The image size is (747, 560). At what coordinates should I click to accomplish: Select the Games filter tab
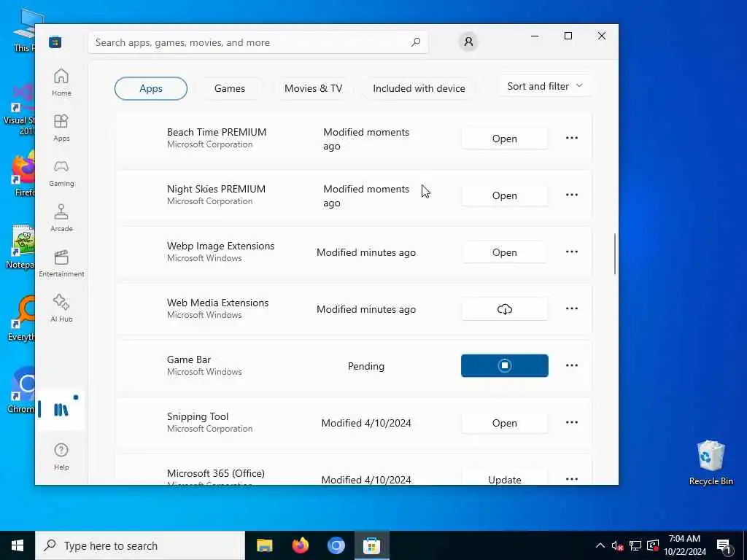click(230, 88)
